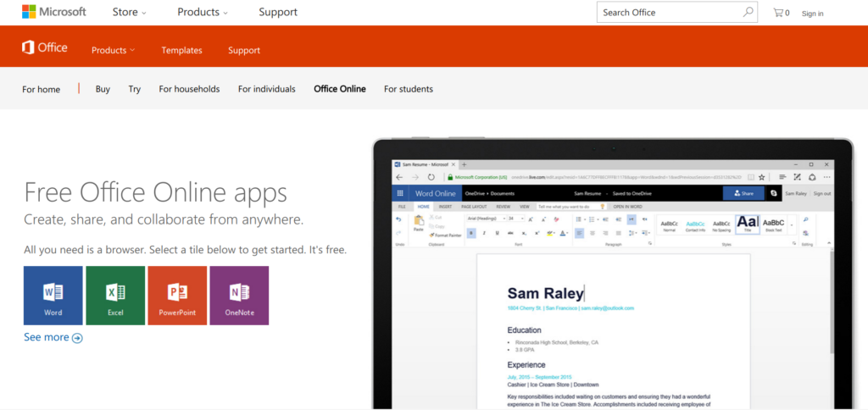Click align left icon in Word Online ribbon
868x410 pixels.
pyautogui.click(x=579, y=233)
